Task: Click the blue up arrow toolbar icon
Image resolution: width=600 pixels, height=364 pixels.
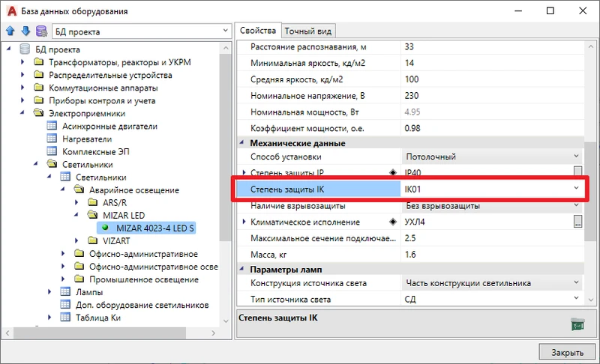Action: [x=10, y=31]
